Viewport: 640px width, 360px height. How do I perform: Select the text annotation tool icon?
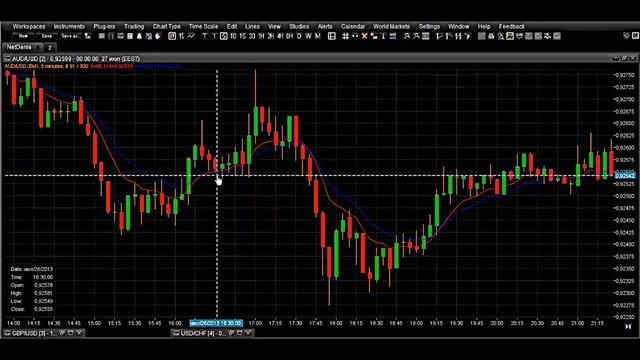click(x=383, y=36)
